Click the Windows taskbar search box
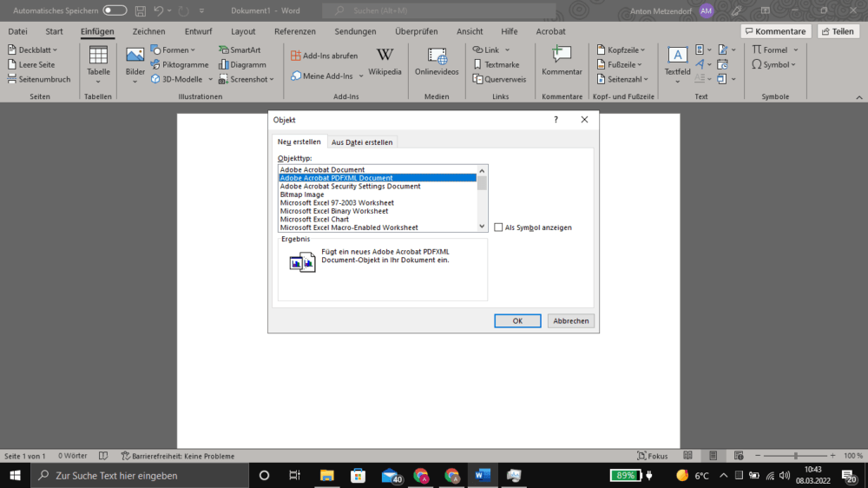 tap(140, 475)
